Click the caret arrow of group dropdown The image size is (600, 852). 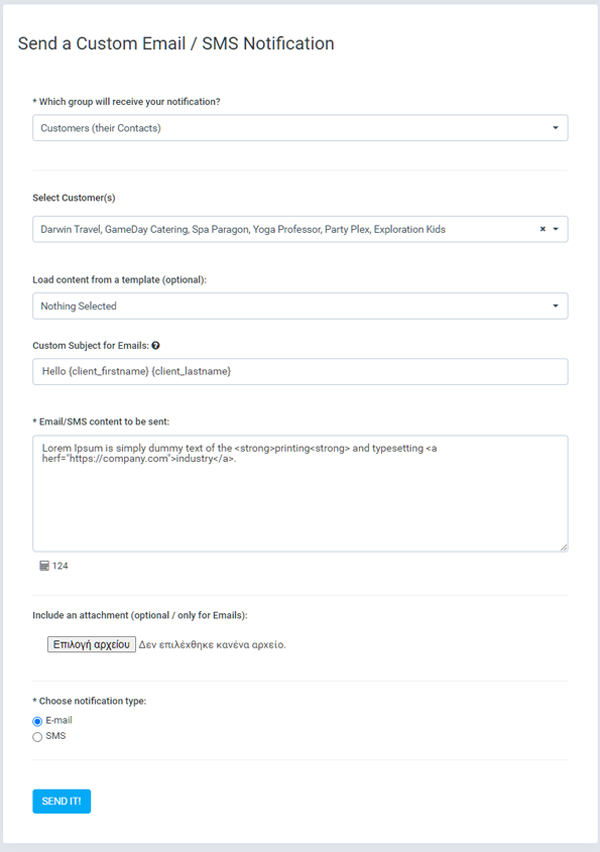(555, 128)
